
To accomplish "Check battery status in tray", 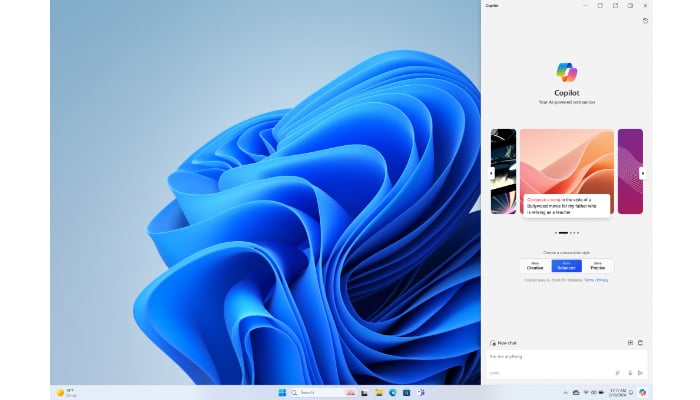I will [601, 392].
